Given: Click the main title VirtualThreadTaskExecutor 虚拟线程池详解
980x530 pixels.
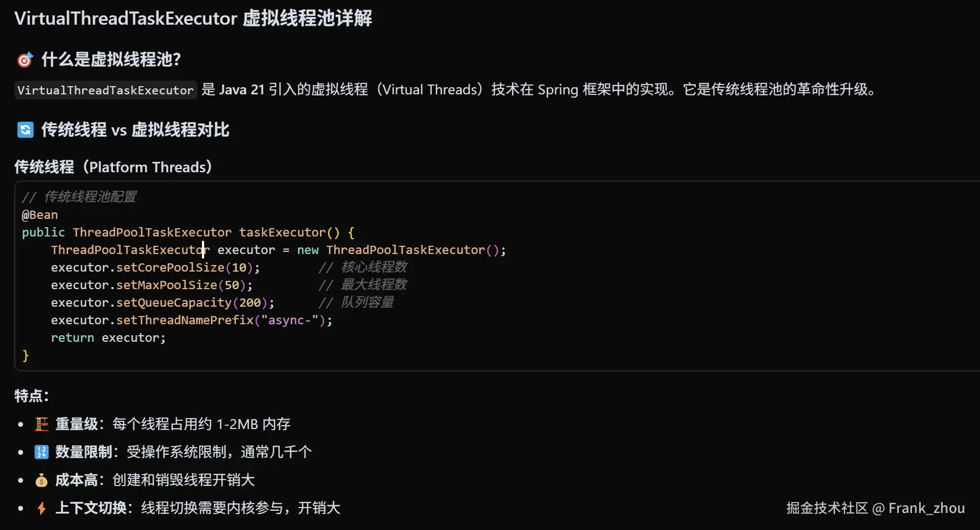Looking at the screenshot, I should pos(193,19).
